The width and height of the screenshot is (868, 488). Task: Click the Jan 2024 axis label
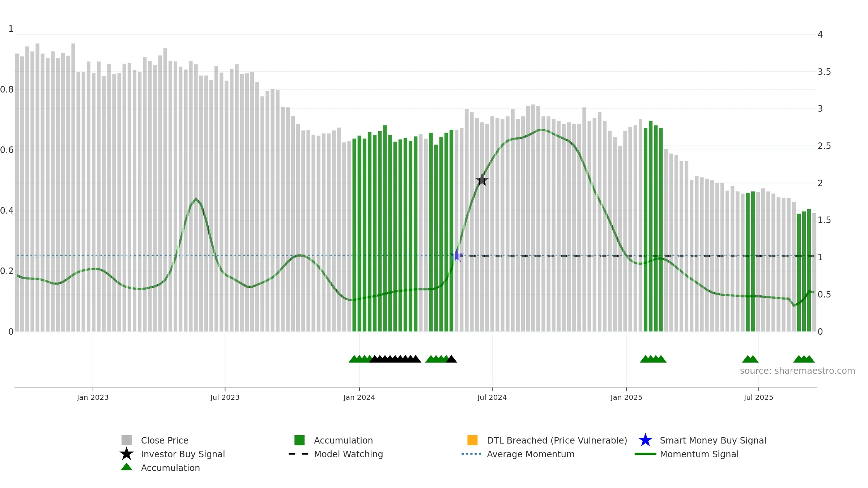359,397
